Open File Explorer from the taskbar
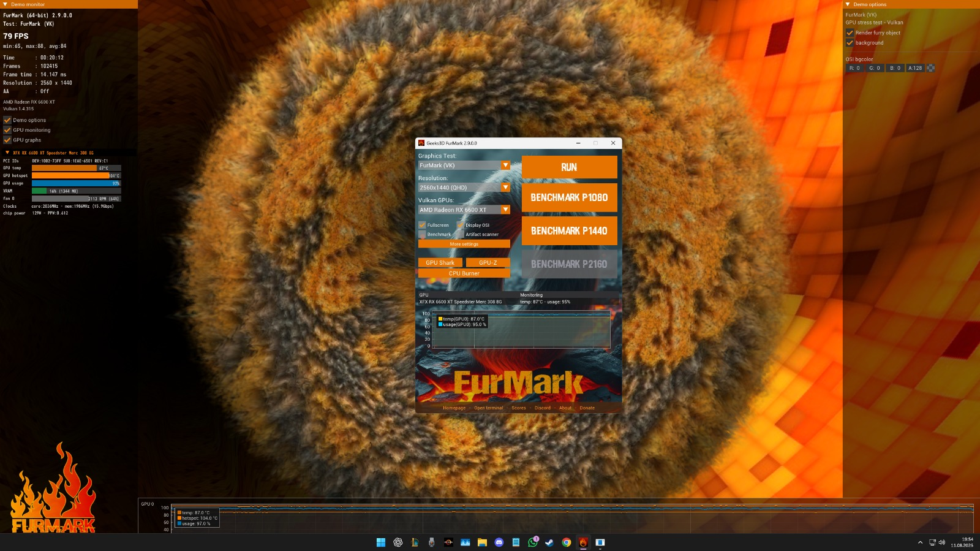The height and width of the screenshot is (551, 980). (x=482, y=542)
